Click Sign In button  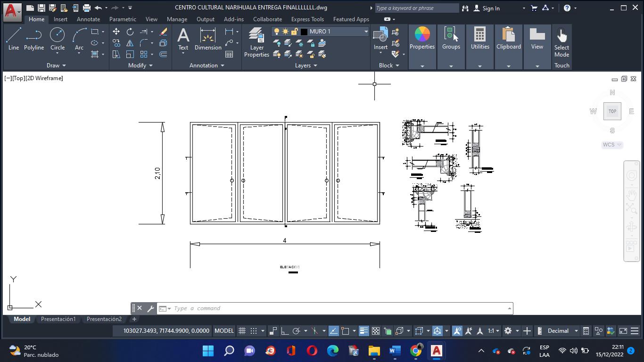490,8
